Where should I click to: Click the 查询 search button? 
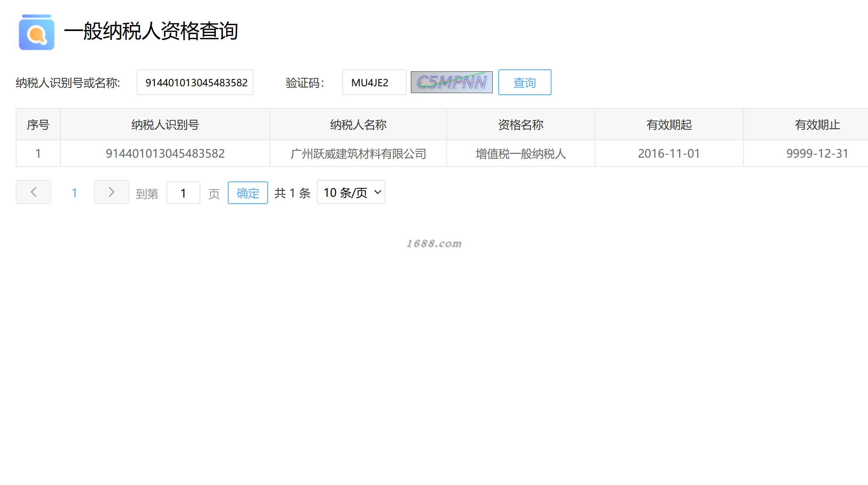pyautogui.click(x=524, y=82)
